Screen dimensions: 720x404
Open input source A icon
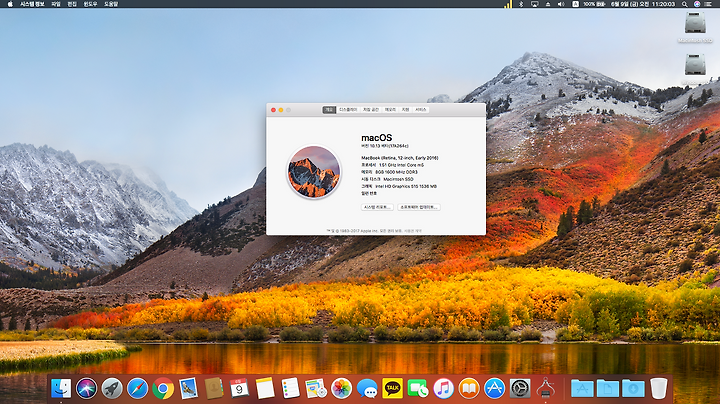575,4
